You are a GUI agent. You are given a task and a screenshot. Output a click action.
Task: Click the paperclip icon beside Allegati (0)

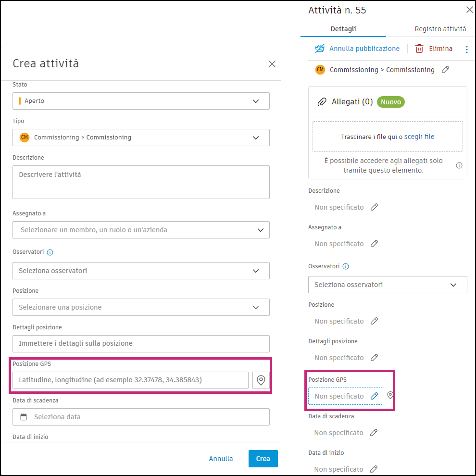click(322, 101)
